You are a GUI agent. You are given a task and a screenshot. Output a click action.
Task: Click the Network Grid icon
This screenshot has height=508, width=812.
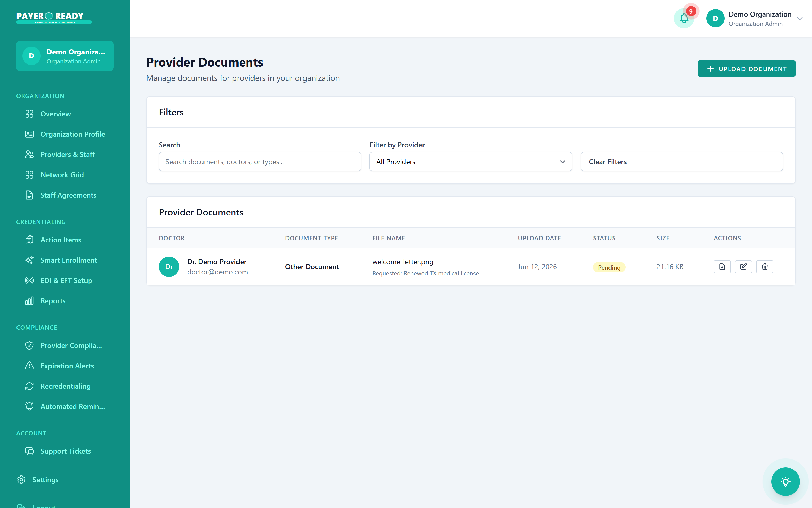(29, 175)
